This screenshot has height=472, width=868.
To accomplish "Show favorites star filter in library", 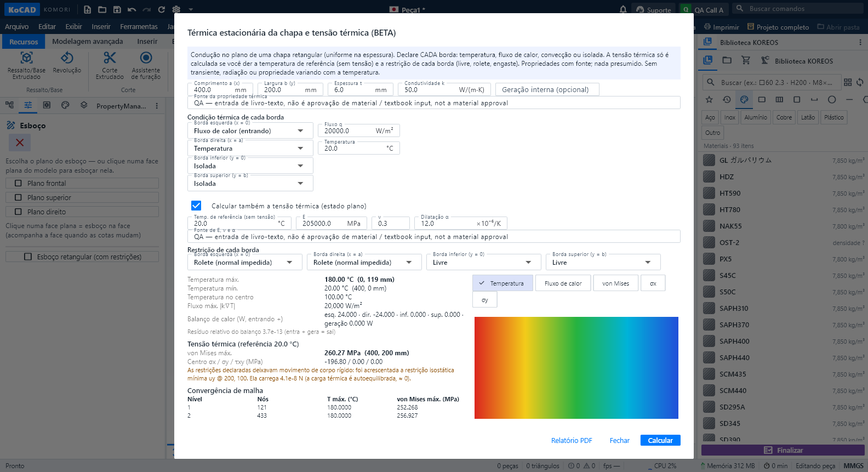I will [x=709, y=100].
